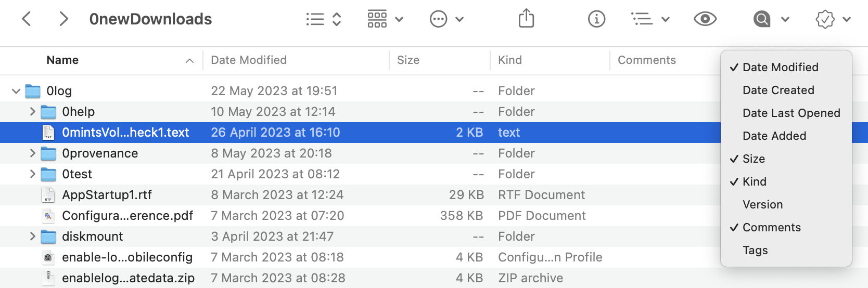Viewport: 868px width, 288px height.
Task: Click the 0newDownloads window title
Action: 150,19
